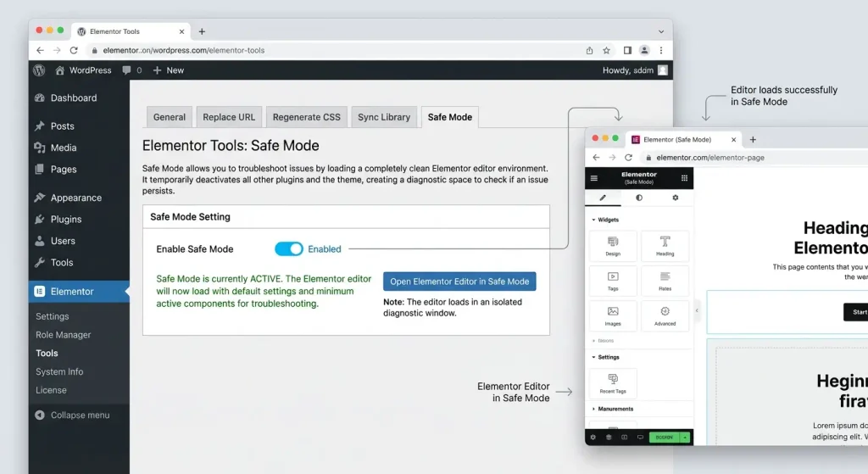Open the browser three-dot menu

pos(661,50)
